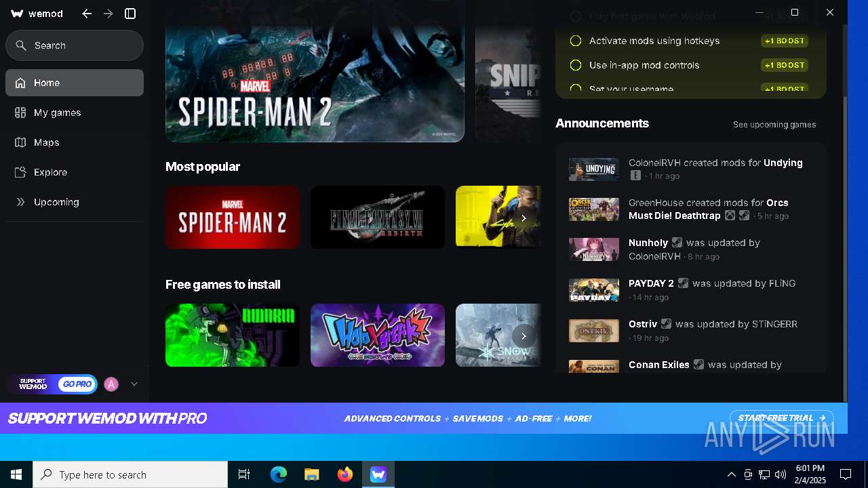Click +1 BOOST badge for hotkeys
This screenshot has width=868, height=488.
click(785, 41)
